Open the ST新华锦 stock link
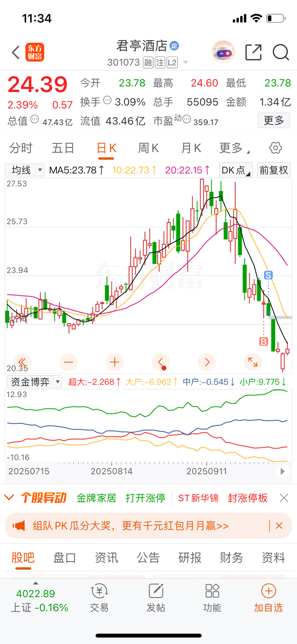The image size is (297, 644). point(198,498)
